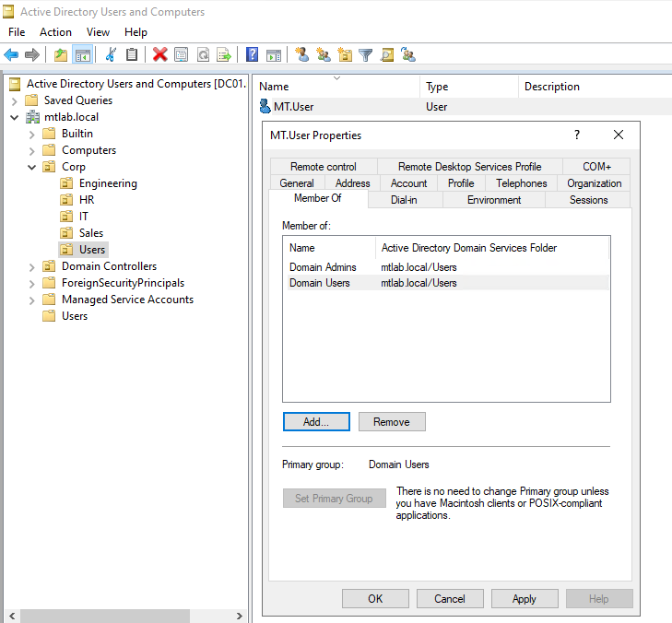The height and width of the screenshot is (623, 672).
Task: Click the Apply button
Action: [x=525, y=598]
